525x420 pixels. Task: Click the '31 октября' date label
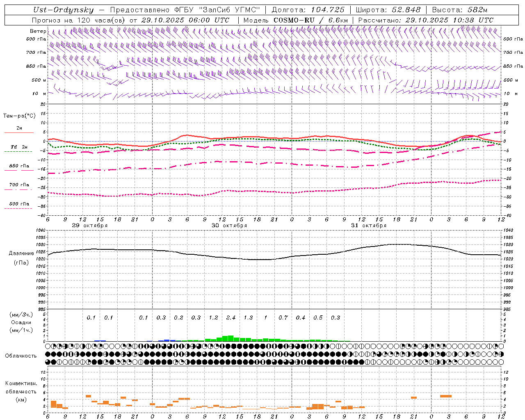(369, 226)
